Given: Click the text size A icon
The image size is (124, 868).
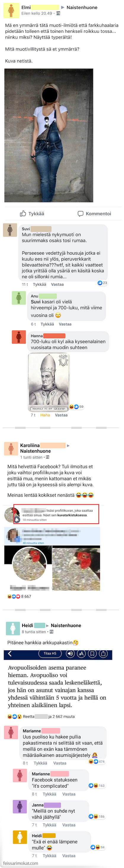Looking at the screenshot, I should [81, 654].
